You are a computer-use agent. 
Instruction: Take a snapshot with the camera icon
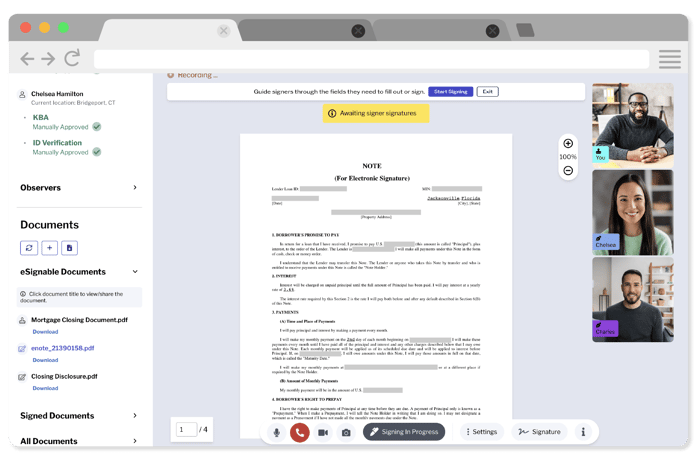coord(346,432)
